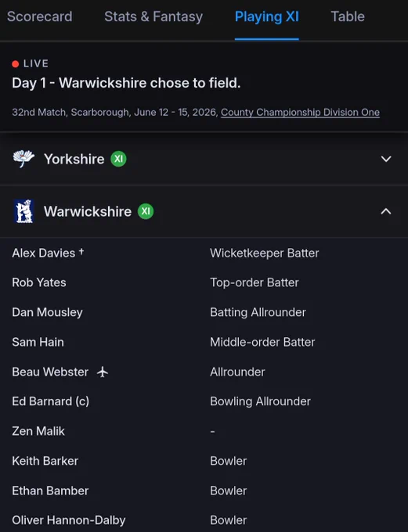
Task: Switch to the Scorecard tab
Action: point(40,16)
